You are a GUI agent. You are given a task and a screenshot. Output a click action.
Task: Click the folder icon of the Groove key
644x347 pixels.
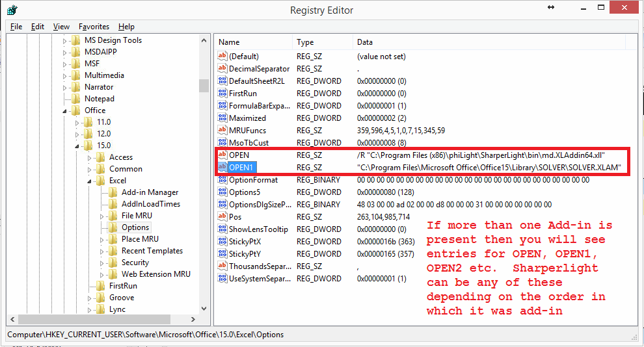click(x=100, y=298)
